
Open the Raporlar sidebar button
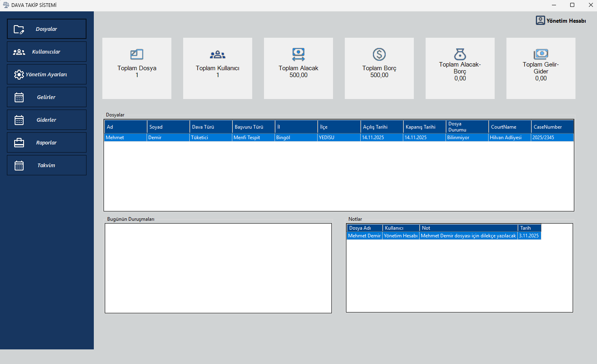tap(46, 142)
